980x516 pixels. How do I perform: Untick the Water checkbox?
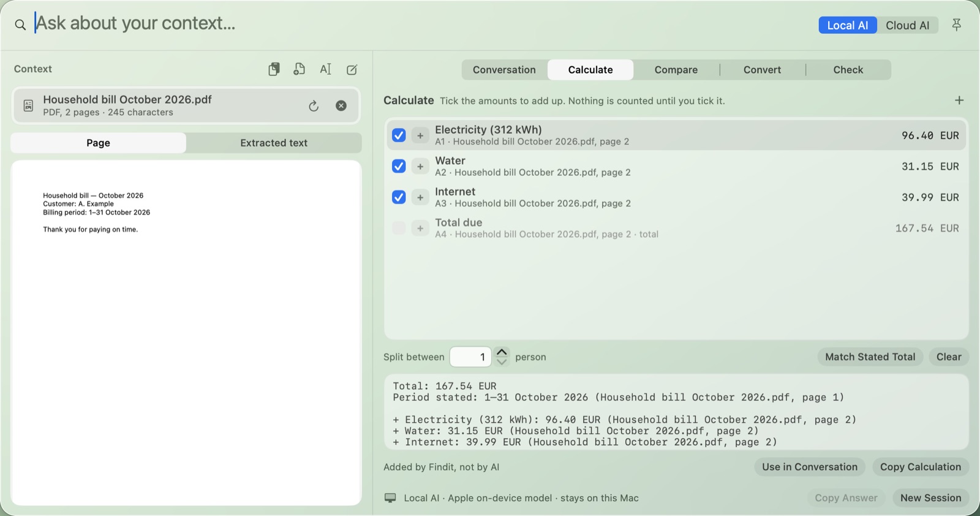coord(399,166)
